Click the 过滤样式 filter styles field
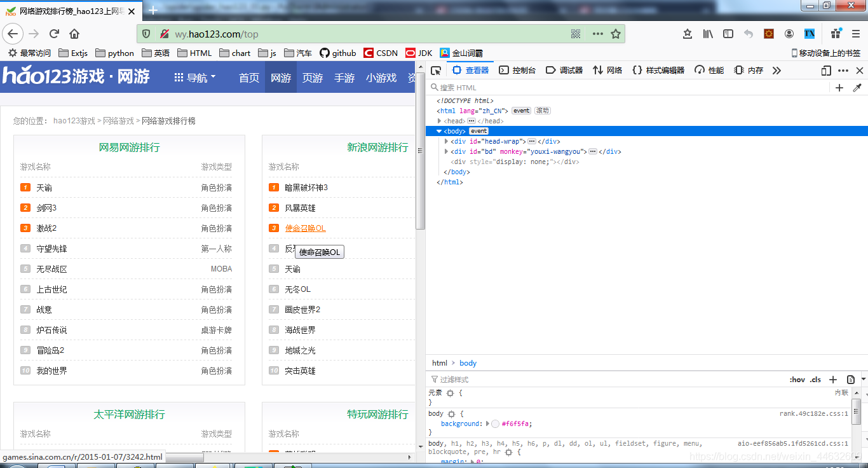This screenshot has height=468, width=868. point(607,380)
